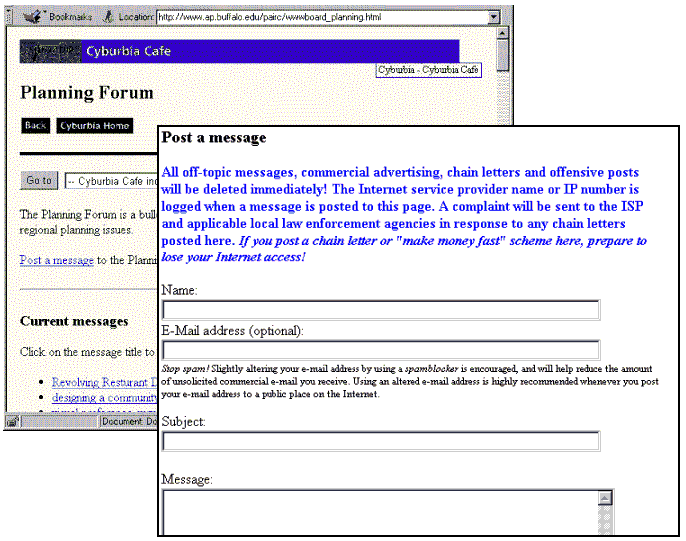Click the Planning Forum heading
Image resolution: width=686 pixels, height=541 pixels.
[87, 93]
